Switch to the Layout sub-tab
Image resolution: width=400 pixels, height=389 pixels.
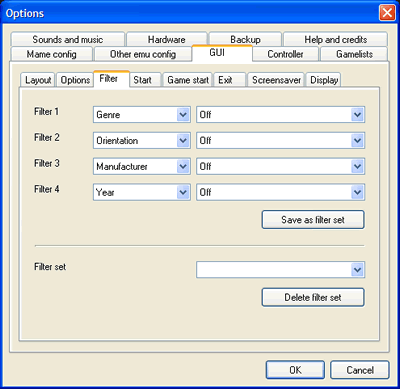coord(38,80)
